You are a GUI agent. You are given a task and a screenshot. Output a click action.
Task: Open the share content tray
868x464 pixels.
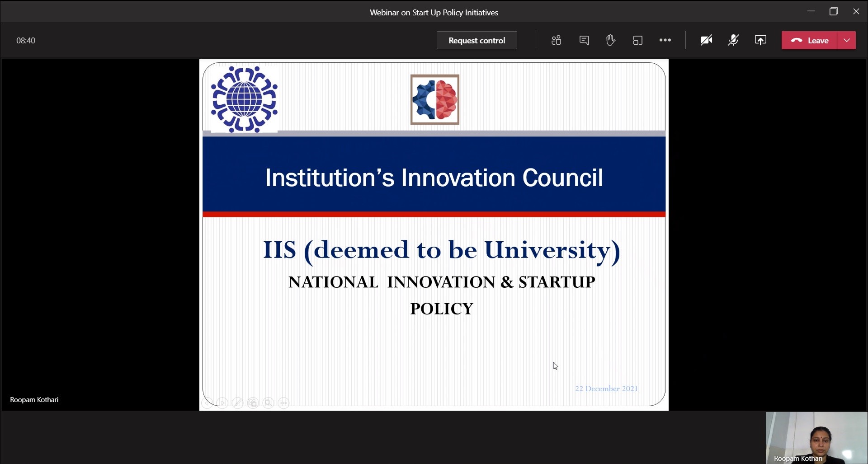pos(760,40)
